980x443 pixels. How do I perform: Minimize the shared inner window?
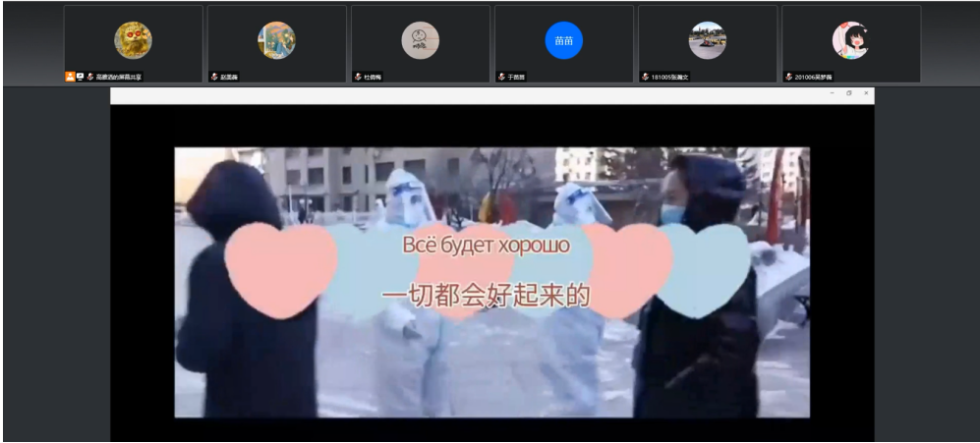click(832, 93)
